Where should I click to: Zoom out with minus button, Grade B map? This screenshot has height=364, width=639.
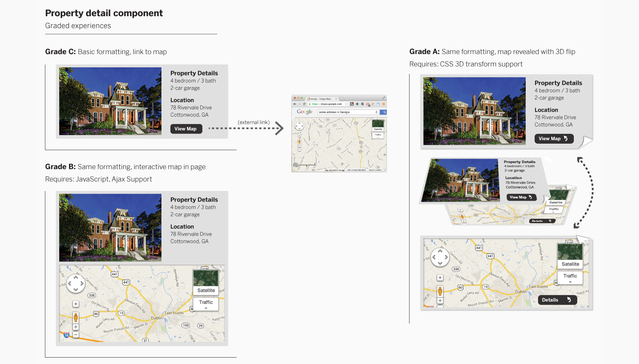(x=76, y=335)
